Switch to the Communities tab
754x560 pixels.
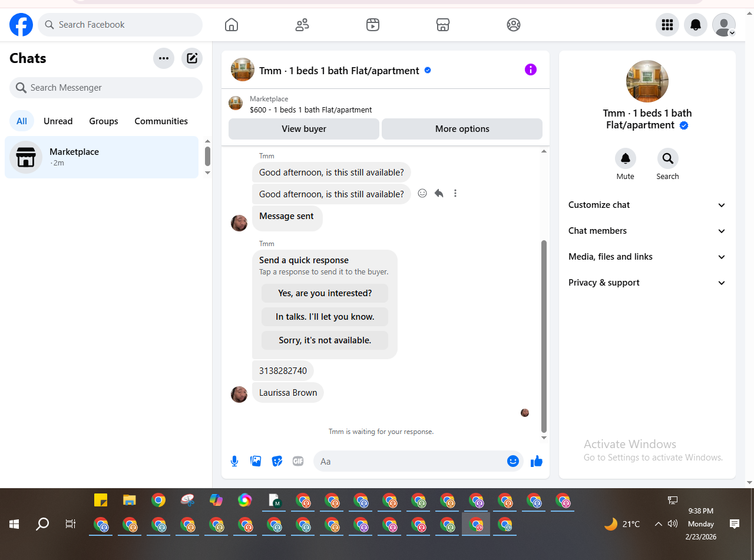pos(161,121)
